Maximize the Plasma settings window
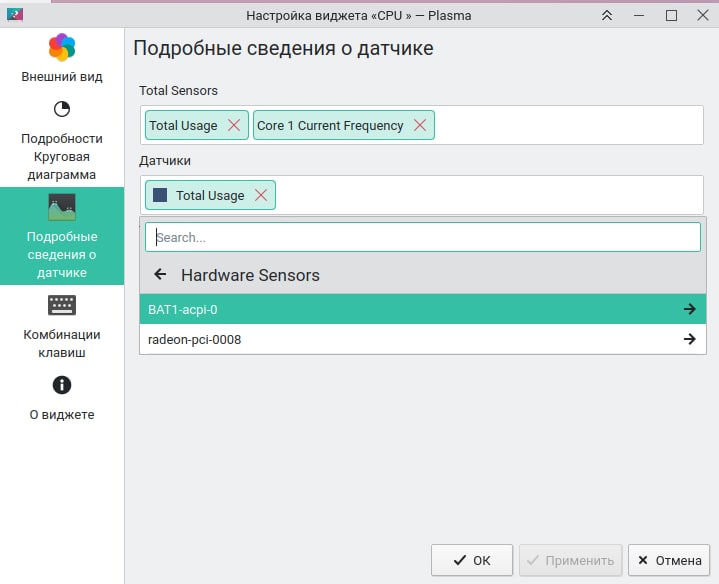This screenshot has width=719, height=584. pyautogui.click(x=671, y=16)
